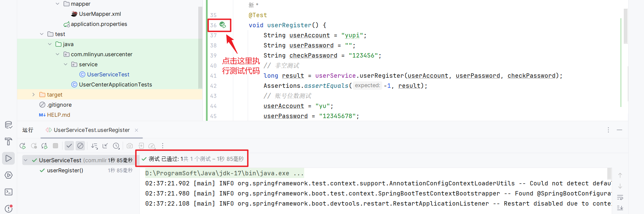Open the test history clock icon
The width and height of the screenshot is (644, 214).
[x=116, y=146]
